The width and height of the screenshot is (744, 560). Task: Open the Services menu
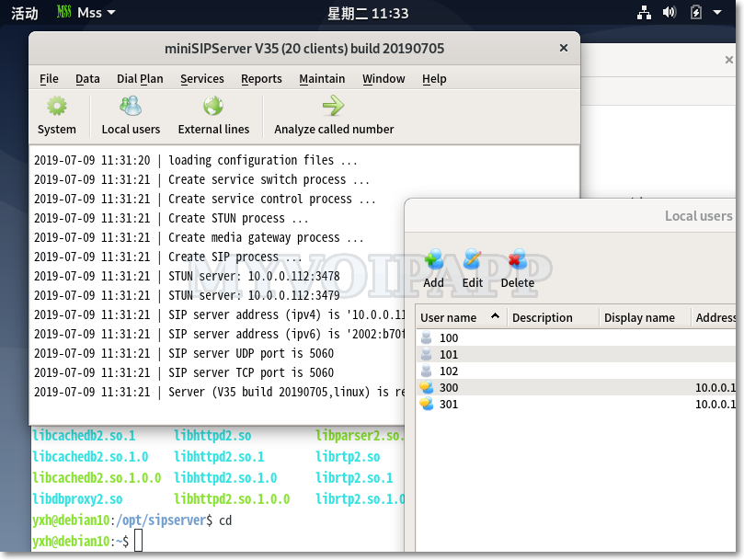click(x=202, y=79)
